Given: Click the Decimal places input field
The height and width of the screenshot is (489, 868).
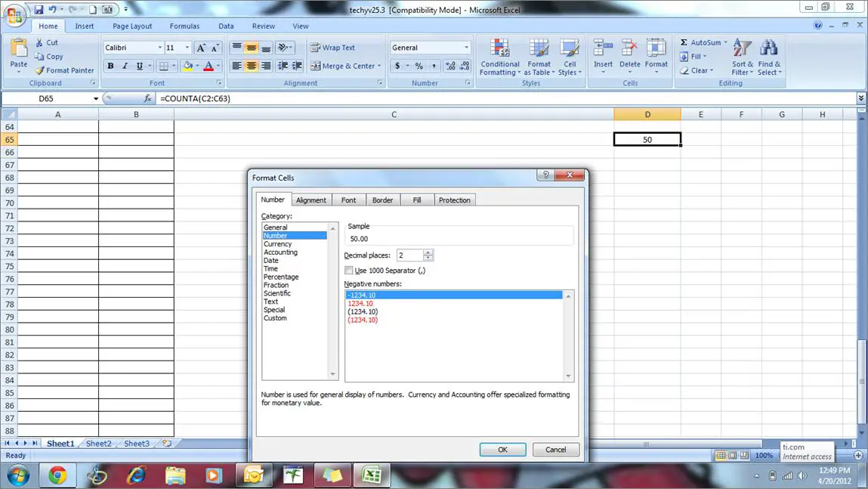Looking at the screenshot, I should [x=409, y=255].
